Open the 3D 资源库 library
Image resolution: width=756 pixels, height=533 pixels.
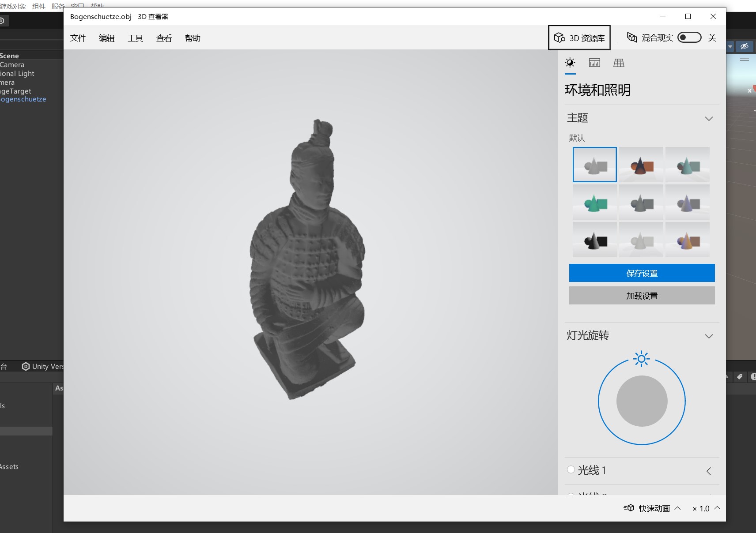tap(579, 38)
